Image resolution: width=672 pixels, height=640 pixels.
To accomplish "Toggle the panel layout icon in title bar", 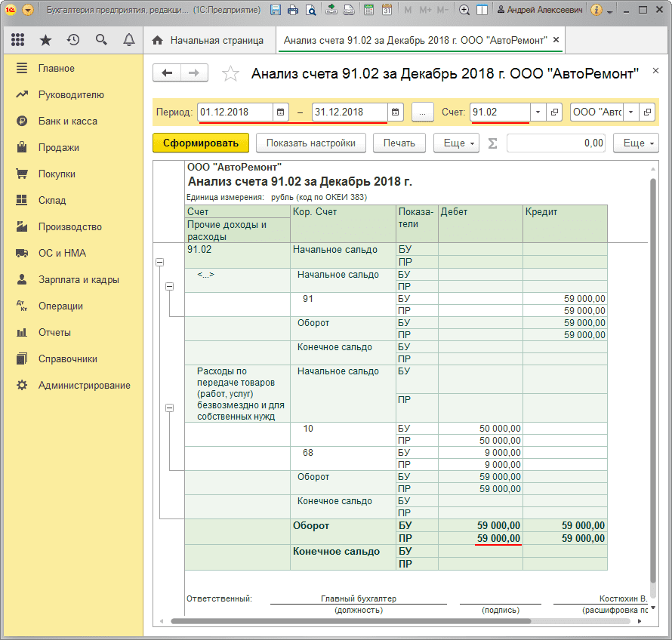I will (x=482, y=9).
